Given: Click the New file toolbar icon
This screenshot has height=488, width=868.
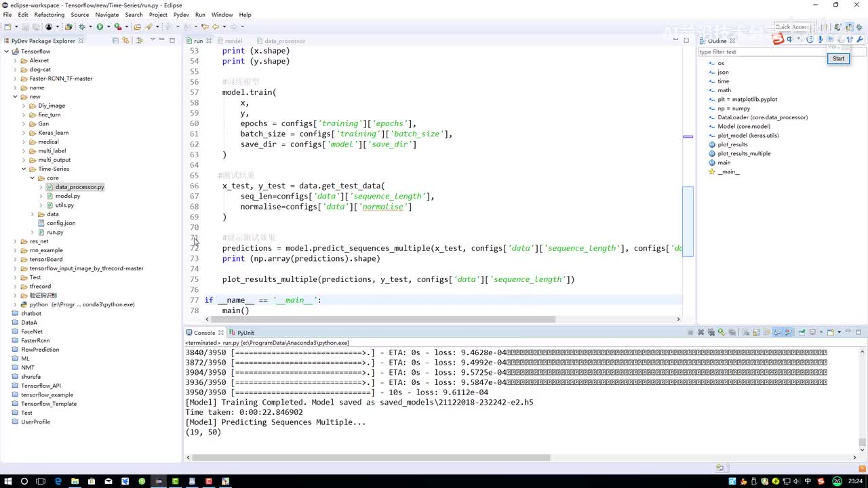Looking at the screenshot, I should 7,27.
